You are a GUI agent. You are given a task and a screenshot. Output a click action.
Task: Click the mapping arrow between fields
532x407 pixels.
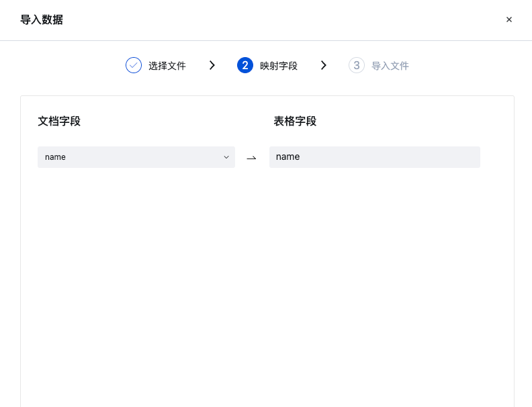coord(252,158)
